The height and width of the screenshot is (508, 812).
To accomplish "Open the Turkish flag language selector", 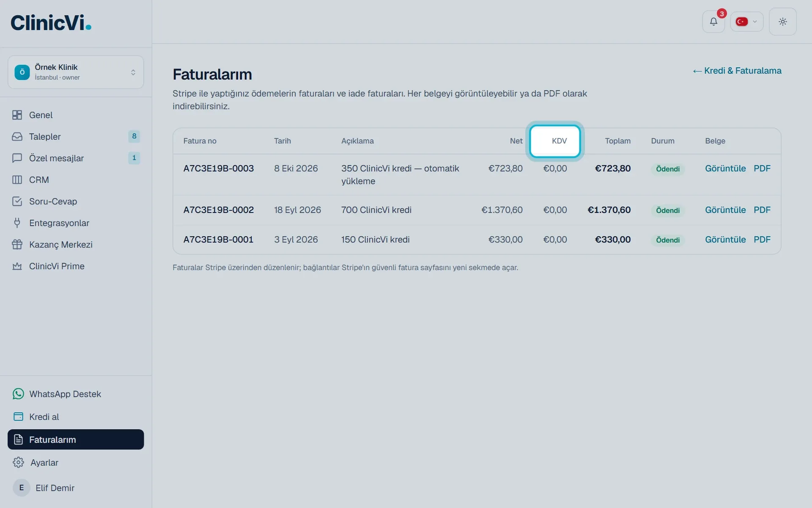I will (x=746, y=22).
